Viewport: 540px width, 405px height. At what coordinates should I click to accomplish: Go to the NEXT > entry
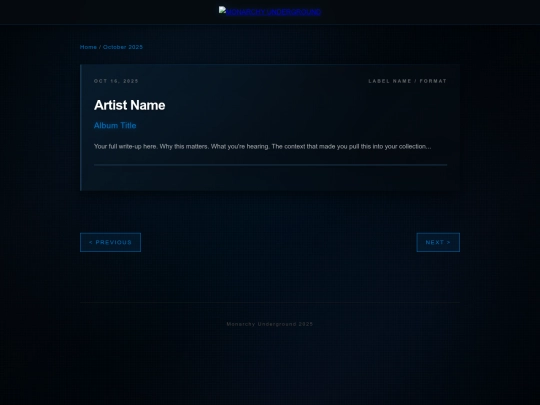(438, 242)
